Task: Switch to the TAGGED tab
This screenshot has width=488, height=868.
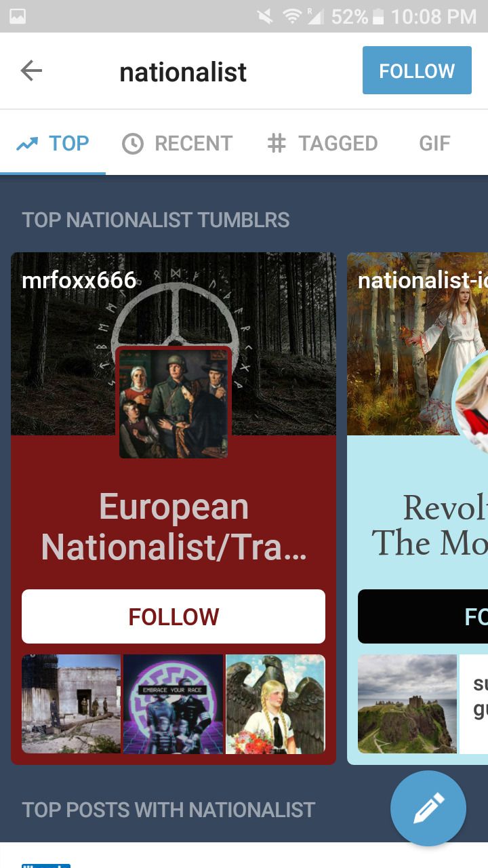Action: tap(323, 143)
